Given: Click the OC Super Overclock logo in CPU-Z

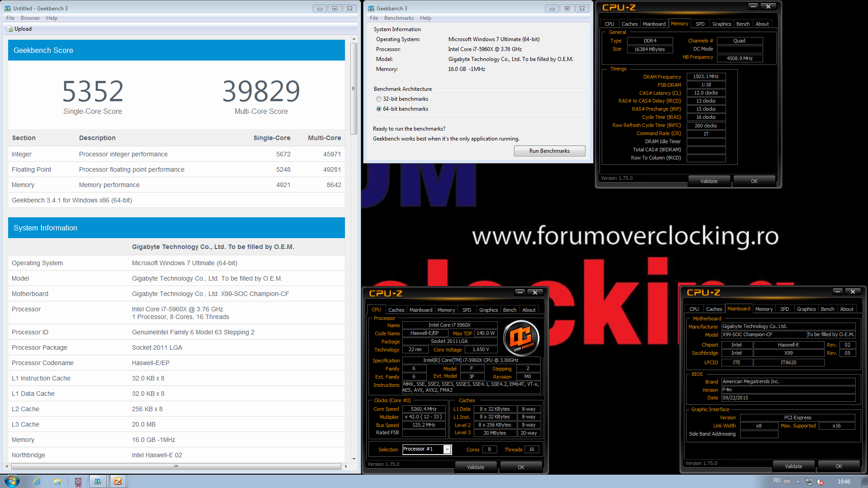Looking at the screenshot, I should click(521, 338).
